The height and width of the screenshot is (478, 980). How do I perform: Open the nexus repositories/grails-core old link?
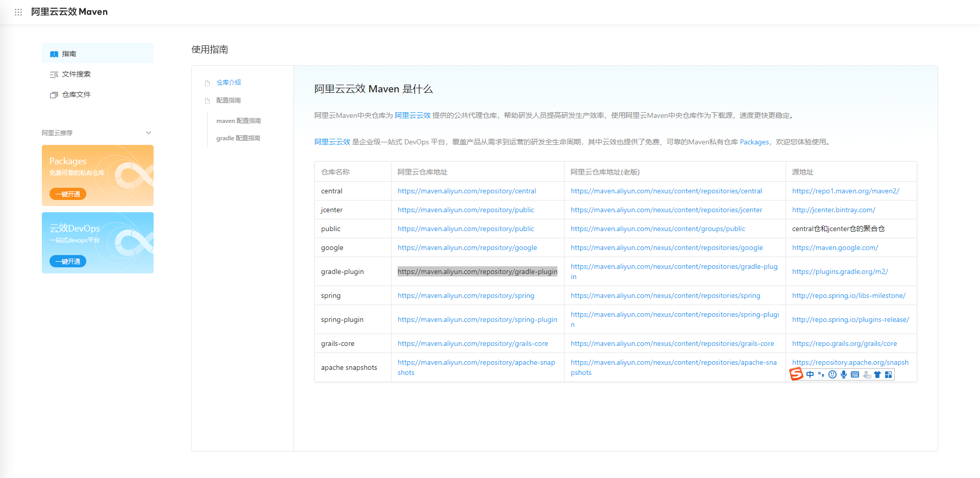pos(672,343)
